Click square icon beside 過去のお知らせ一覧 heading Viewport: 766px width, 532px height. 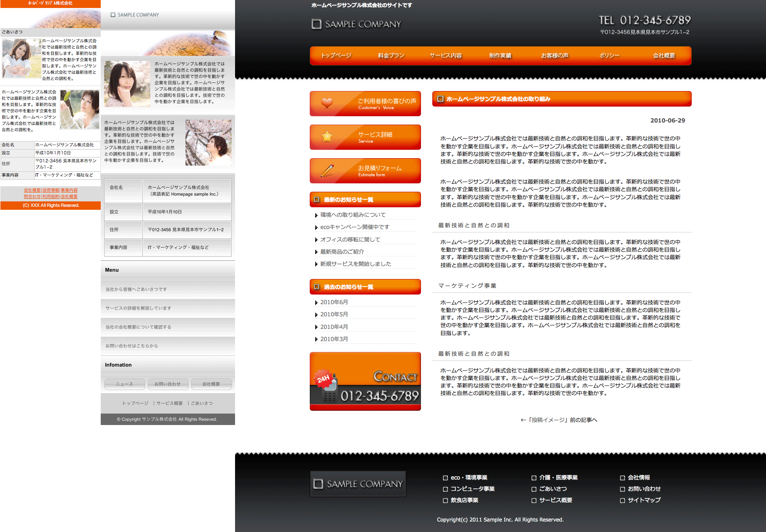pyautogui.click(x=317, y=287)
